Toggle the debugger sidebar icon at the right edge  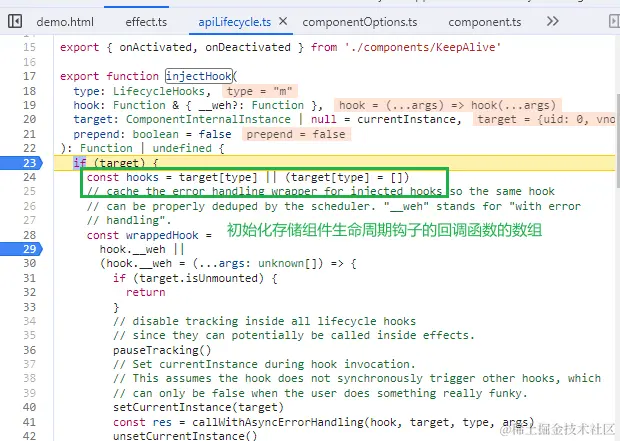pos(614,21)
